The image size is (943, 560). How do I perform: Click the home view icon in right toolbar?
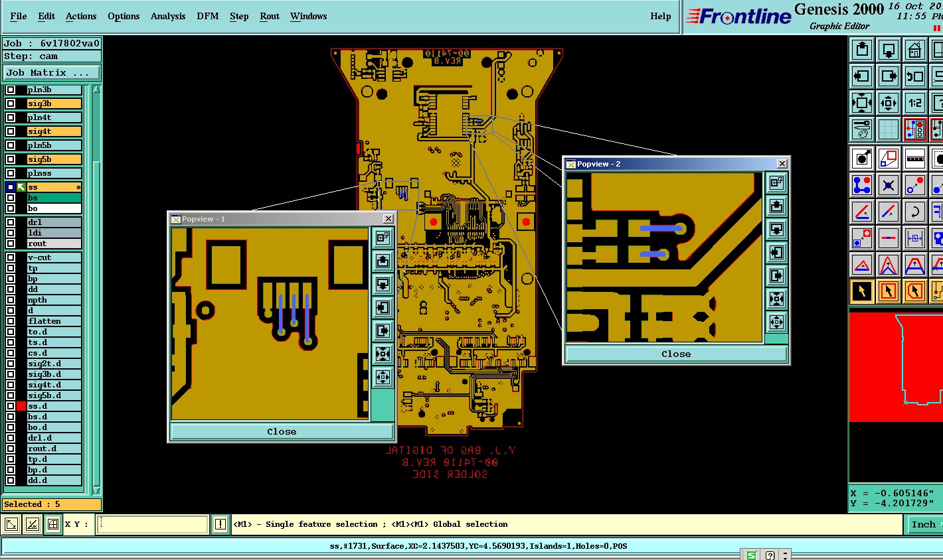pos(915,50)
